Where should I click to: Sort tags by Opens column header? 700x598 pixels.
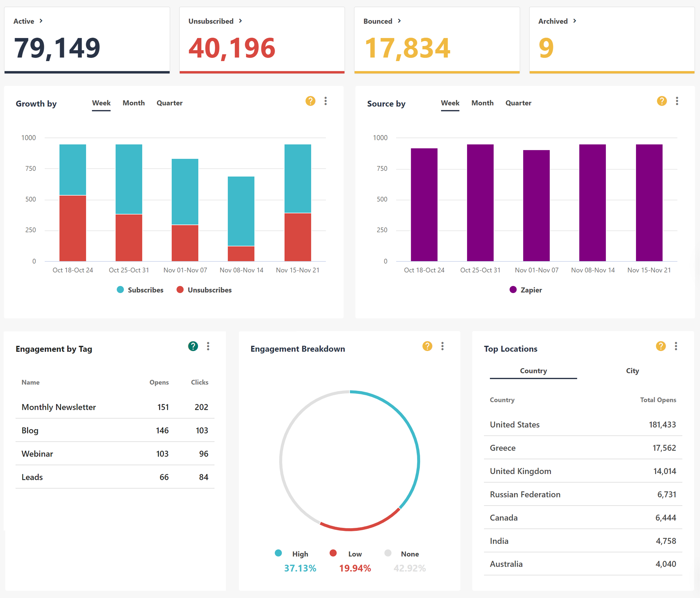click(159, 382)
